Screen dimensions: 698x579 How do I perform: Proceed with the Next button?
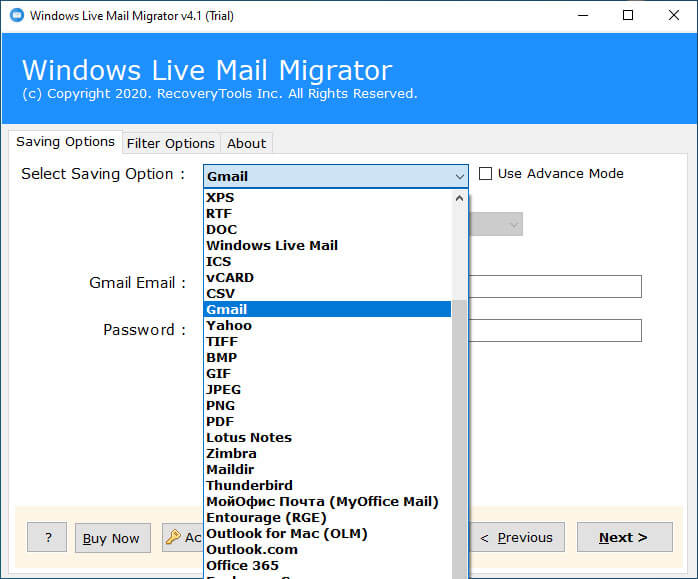click(x=625, y=538)
